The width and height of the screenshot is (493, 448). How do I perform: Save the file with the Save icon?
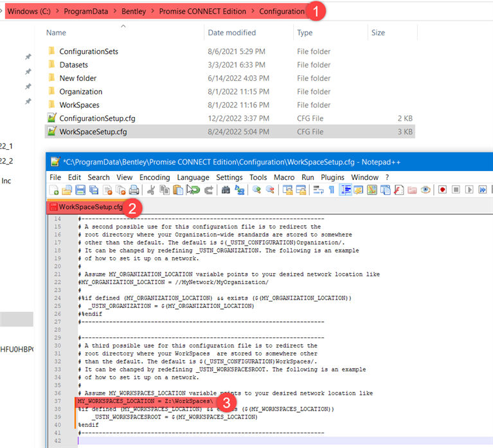[x=80, y=190]
